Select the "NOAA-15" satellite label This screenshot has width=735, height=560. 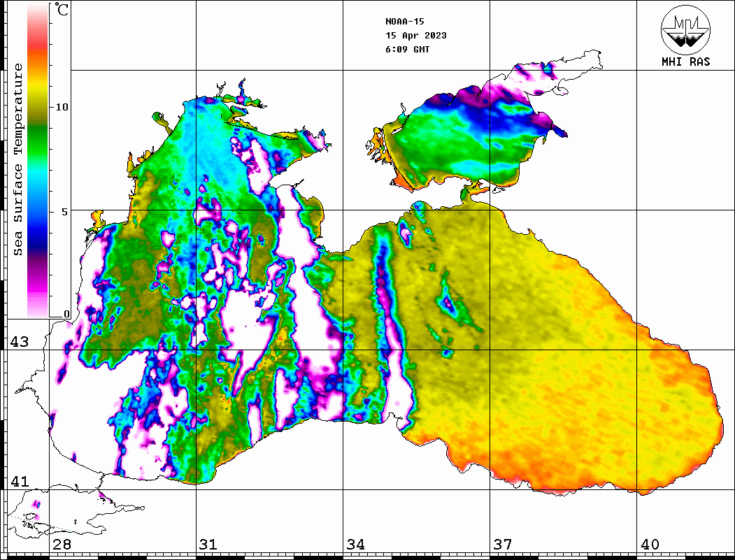point(405,22)
